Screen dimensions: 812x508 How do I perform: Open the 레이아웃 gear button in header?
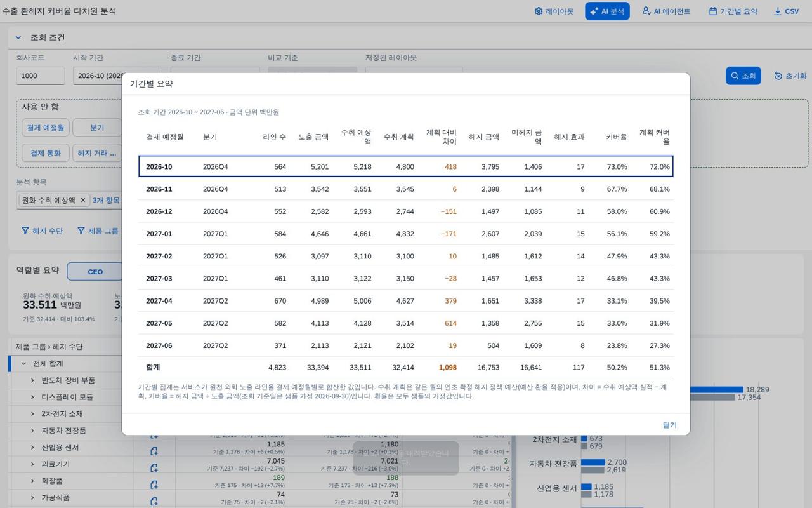click(x=554, y=11)
